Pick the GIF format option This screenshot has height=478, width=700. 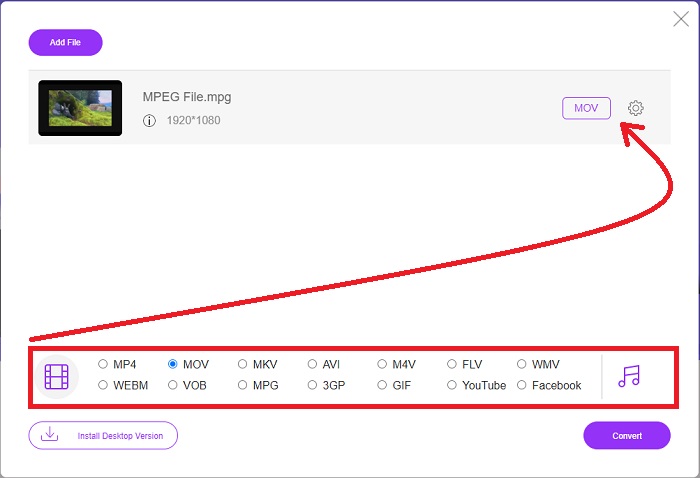pyautogui.click(x=382, y=385)
